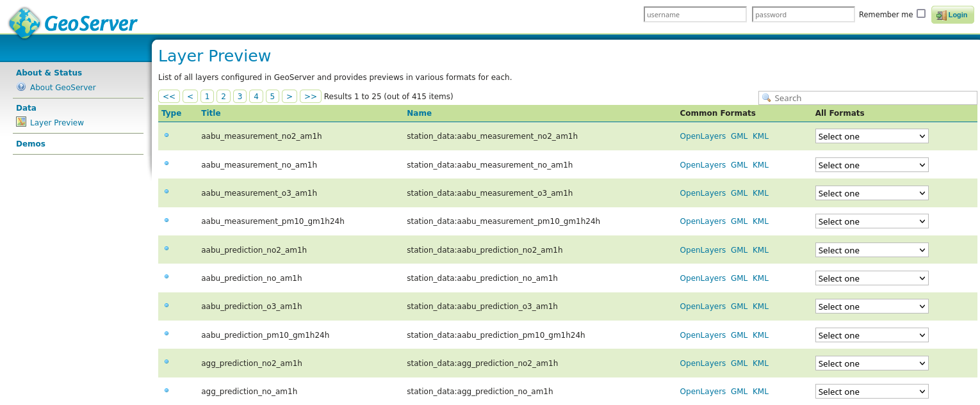Click the type icon of agg_prediction_no_am1h row

(x=167, y=390)
